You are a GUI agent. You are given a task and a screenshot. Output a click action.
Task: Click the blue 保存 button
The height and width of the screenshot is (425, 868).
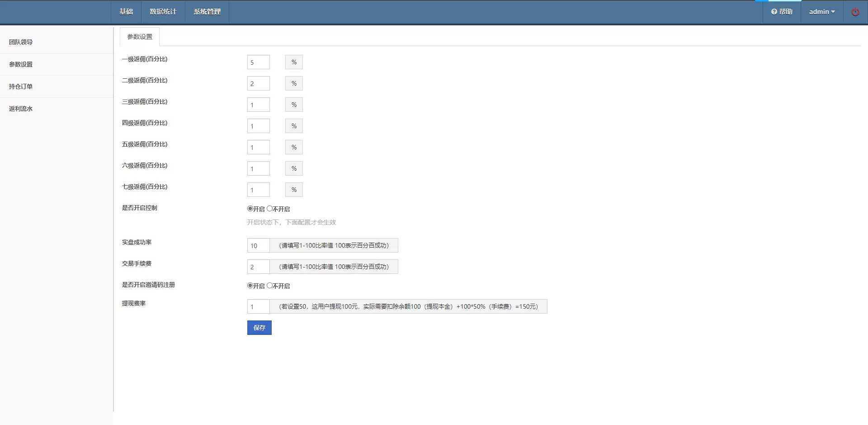click(x=259, y=328)
